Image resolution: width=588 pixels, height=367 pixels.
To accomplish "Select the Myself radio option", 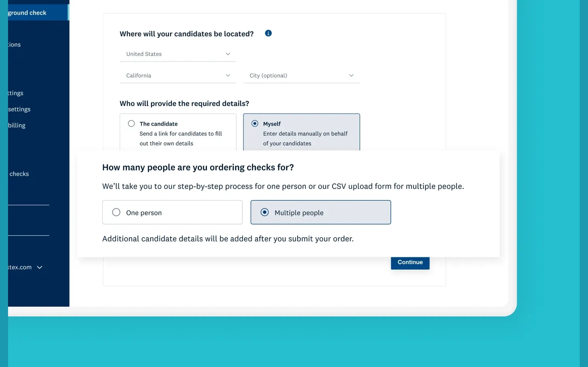I will click(255, 124).
